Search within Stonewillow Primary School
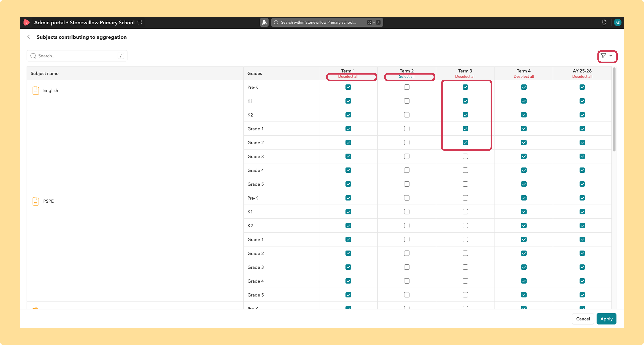644x345 pixels. [x=327, y=23]
